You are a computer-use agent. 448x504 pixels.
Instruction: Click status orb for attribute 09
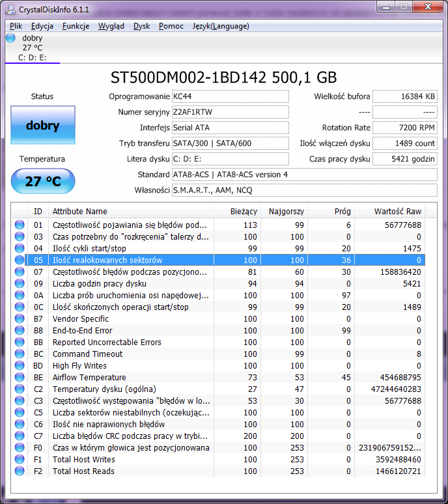(20, 283)
